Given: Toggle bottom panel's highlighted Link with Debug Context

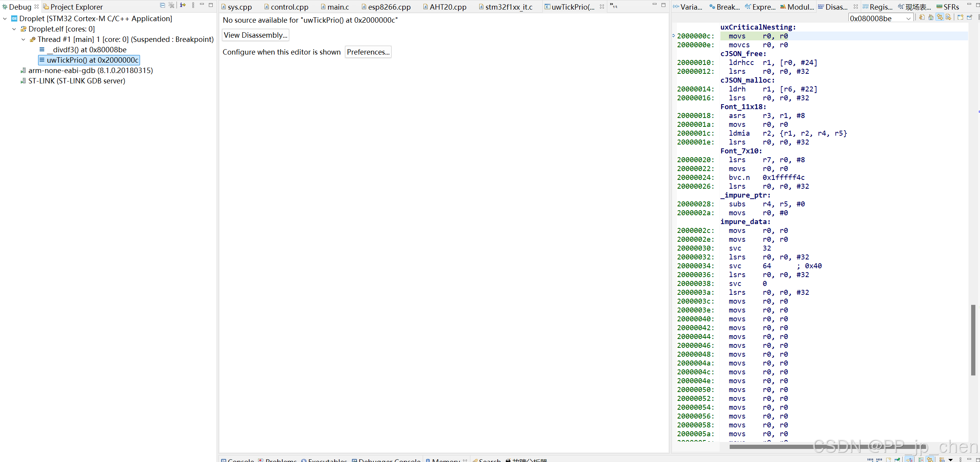Looking at the screenshot, I should pos(930,460).
